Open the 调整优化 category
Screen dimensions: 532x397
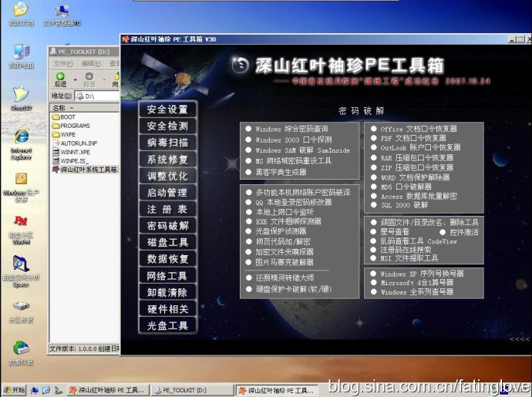coord(167,176)
